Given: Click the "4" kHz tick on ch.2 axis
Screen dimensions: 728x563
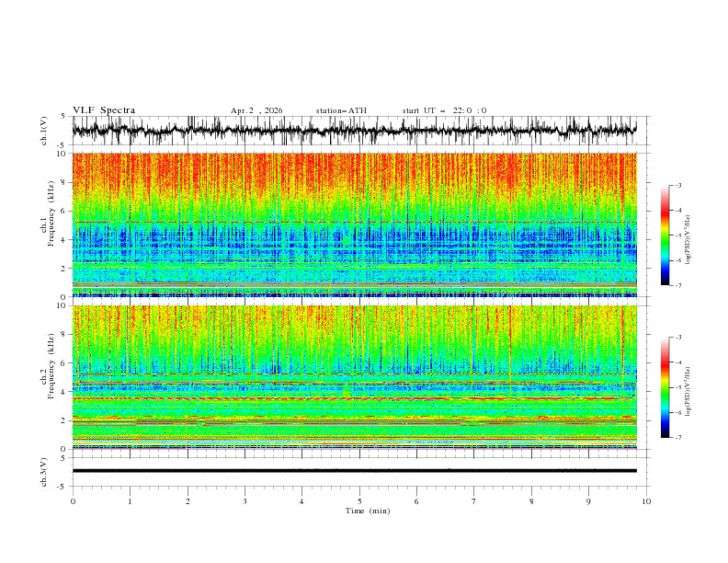Looking at the screenshot, I should point(63,392).
